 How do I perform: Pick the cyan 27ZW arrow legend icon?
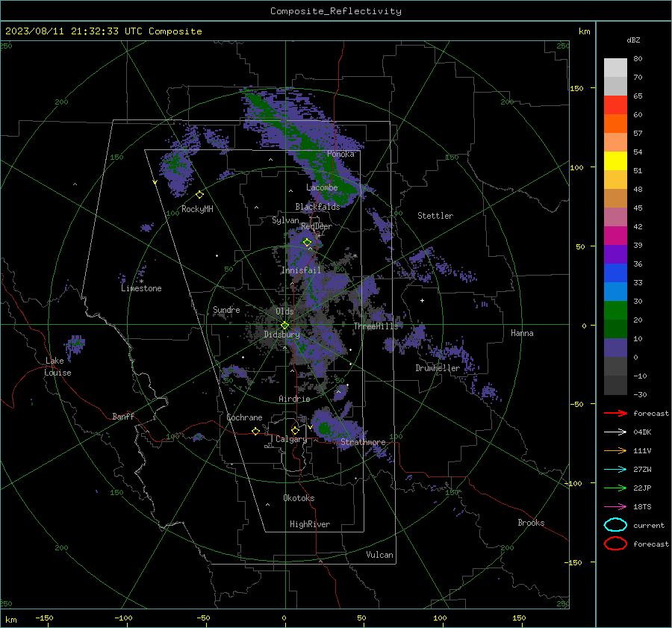click(x=615, y=470)
